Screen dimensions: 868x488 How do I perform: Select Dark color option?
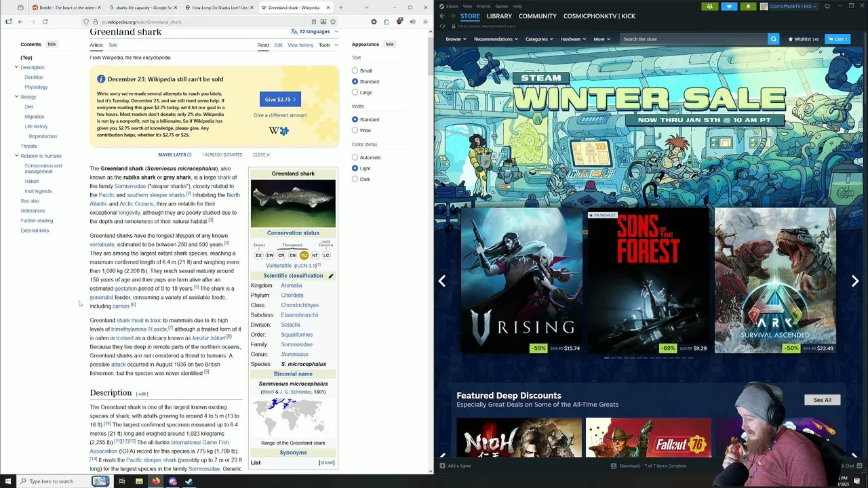355,179
